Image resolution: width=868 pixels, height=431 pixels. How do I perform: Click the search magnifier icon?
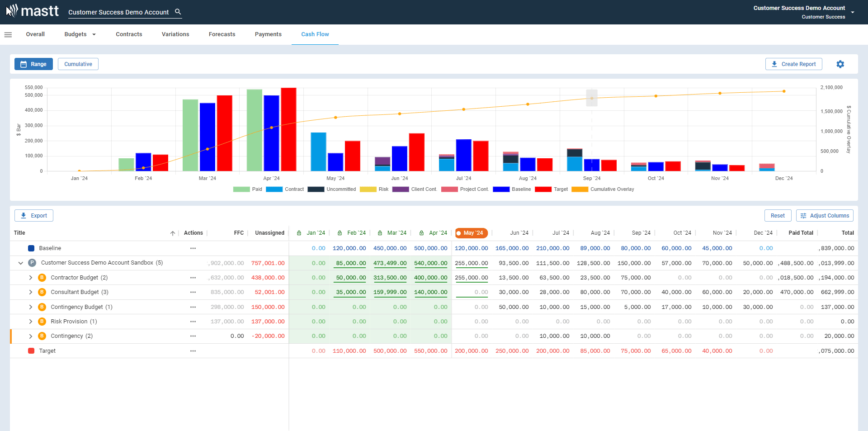(178, 12)
